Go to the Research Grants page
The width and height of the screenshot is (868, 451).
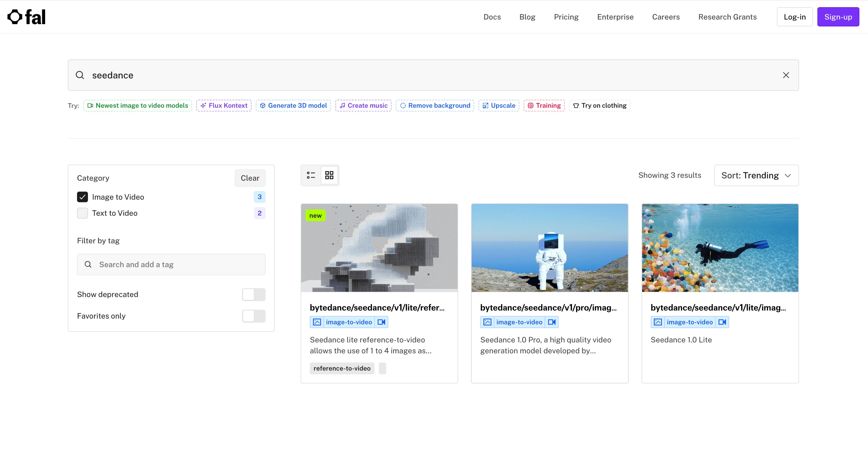click(x=727, y=17)
